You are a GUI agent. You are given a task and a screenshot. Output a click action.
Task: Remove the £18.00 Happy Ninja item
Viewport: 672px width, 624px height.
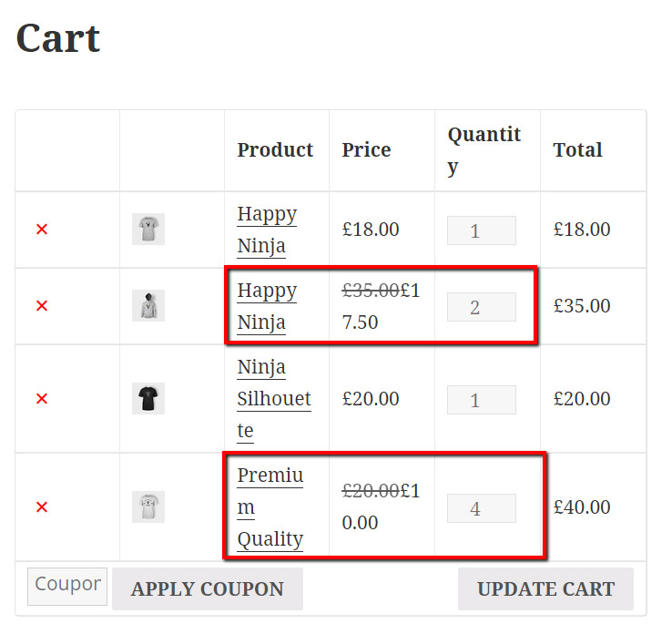pyautogui.click(x=42, y=230)
